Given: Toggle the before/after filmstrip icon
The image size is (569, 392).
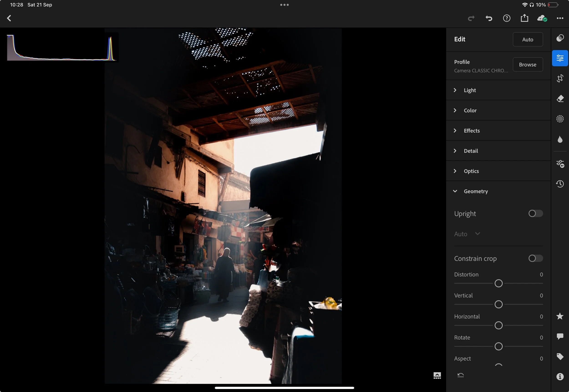Looking at the screenshot, I should [x=437, y=375].
